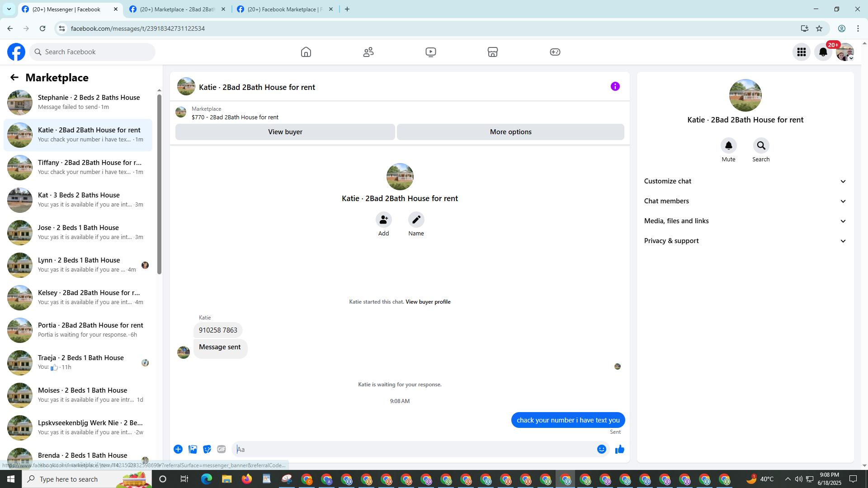Click the Search magnifier in side panel
Viewport: 868px width, 488px height.
coord(761,145)
